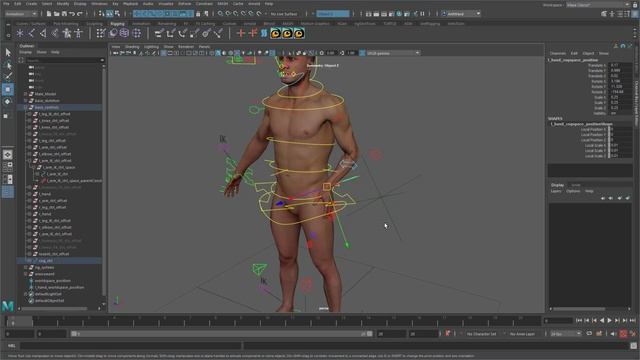
Task: Click the Parent constraint shelf icon
Action: pyautogui.click(x=159, y=33)
